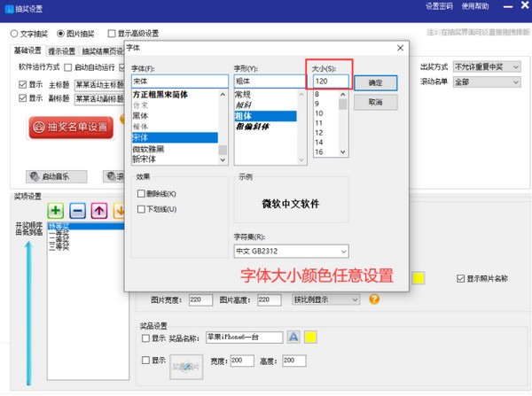Click the green plus add-prize icon

[56, 211]
